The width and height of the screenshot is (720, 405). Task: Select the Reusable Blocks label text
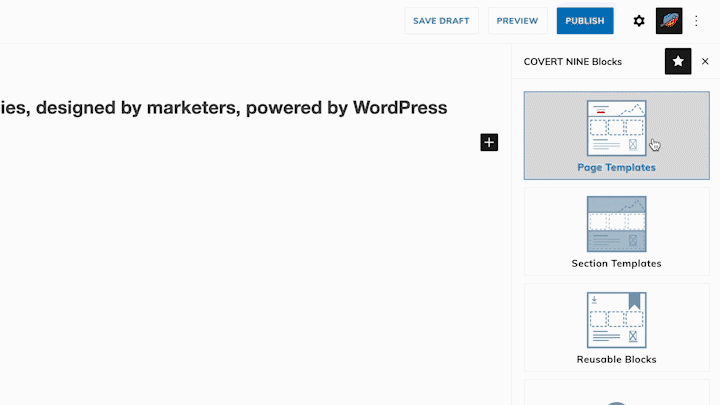click(616, 360)
